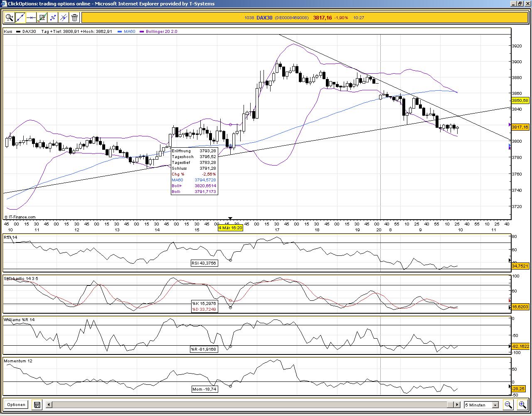Click the Mom -18,74 readout box

(x=204, y=389)
